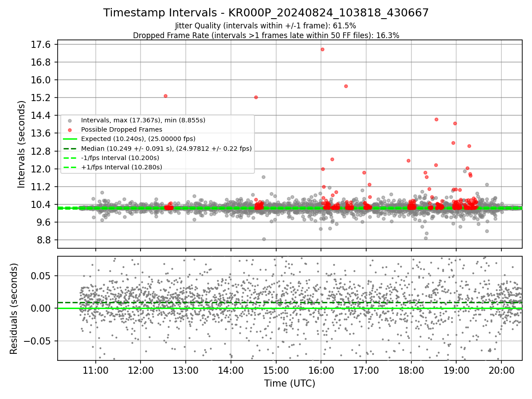532x399 pixels.
Task: Click the "Time (UTC)" x-axis label
Action: pos(289,383)
